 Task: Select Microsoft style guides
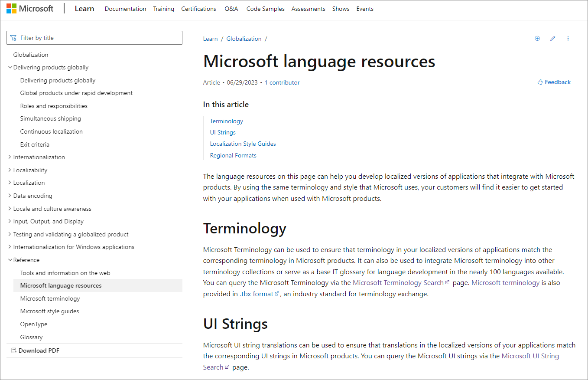coord(49,311)
